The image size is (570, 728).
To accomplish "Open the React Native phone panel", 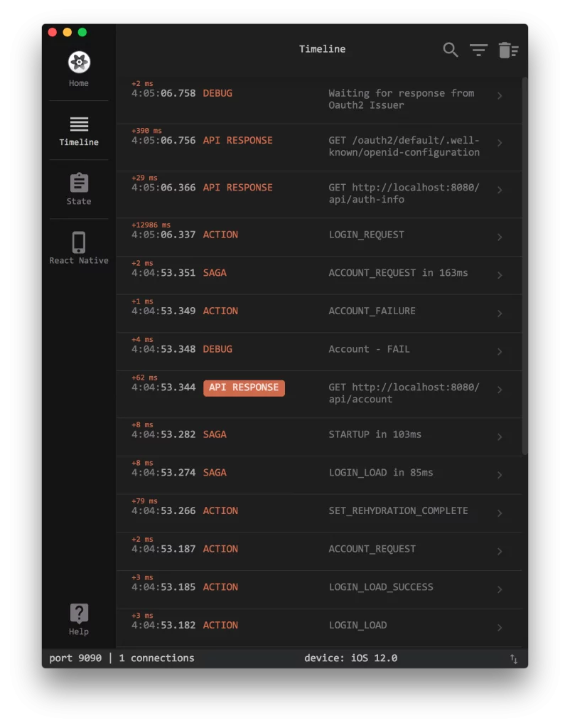I will 79,248.
